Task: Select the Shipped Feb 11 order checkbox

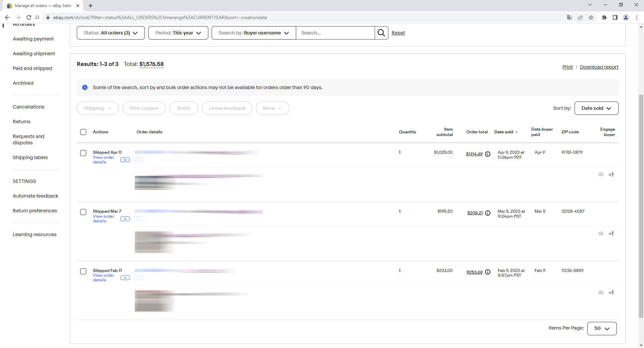Action: click(83, 271)
